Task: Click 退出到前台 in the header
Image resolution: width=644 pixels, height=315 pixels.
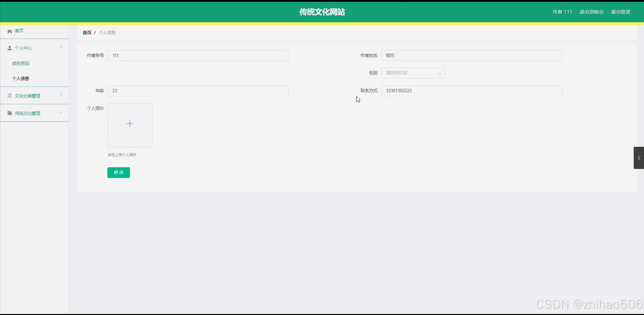Action: point(591,12)
